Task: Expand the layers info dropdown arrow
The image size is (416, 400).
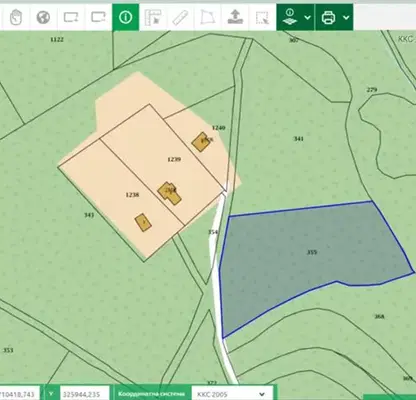Action: click(x=308, y=17)
